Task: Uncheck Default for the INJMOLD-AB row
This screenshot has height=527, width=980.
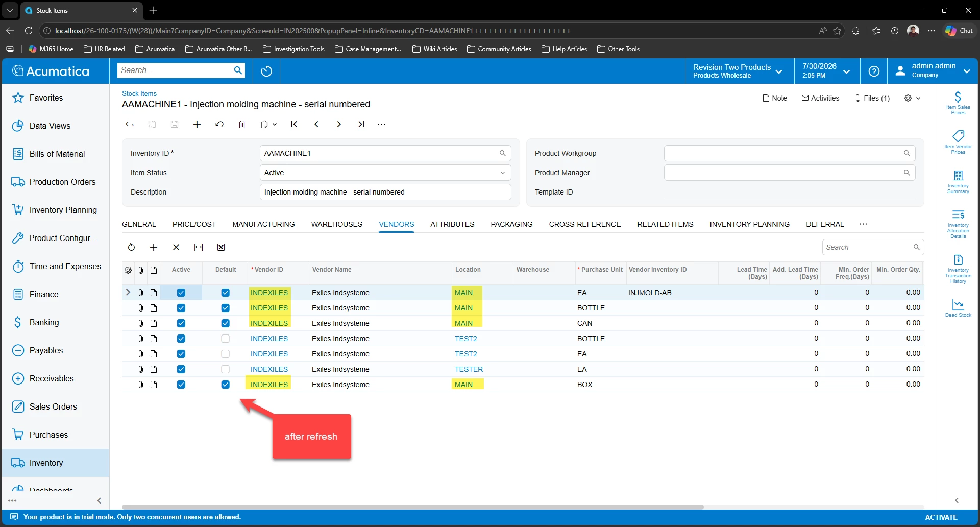Action: (x=225, y=293)
